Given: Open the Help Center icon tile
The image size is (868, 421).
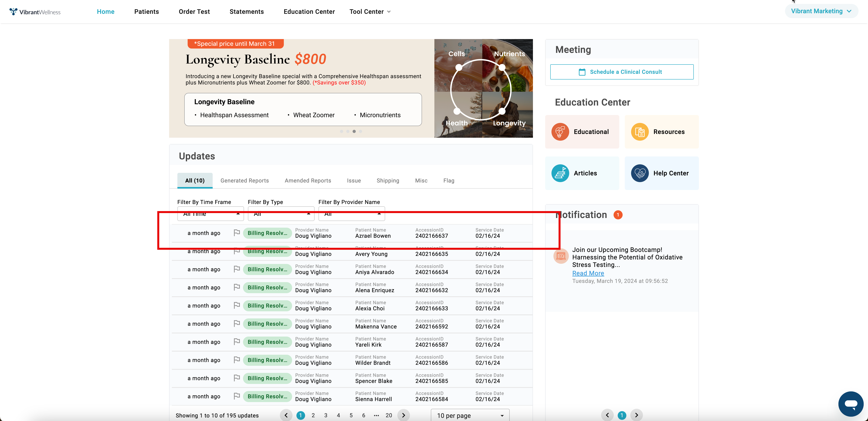Looking at the screenshot, I should coord(640,173).
